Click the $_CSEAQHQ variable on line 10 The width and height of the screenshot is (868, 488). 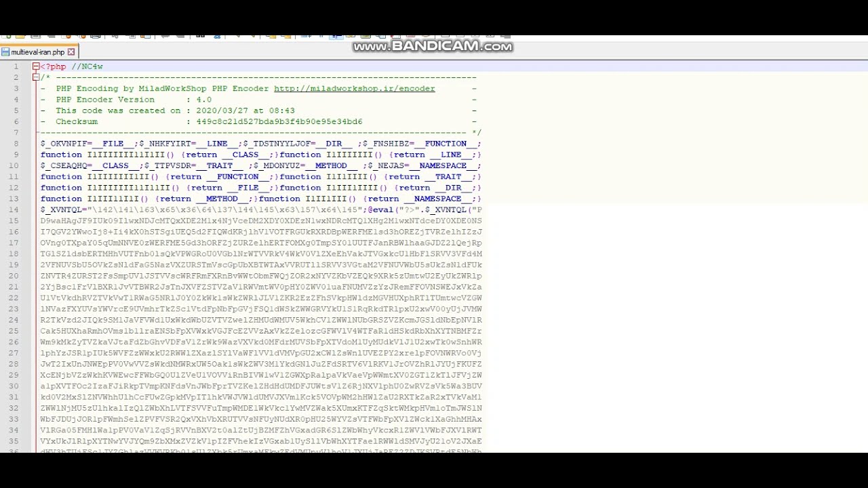click(x=64, y=165)
